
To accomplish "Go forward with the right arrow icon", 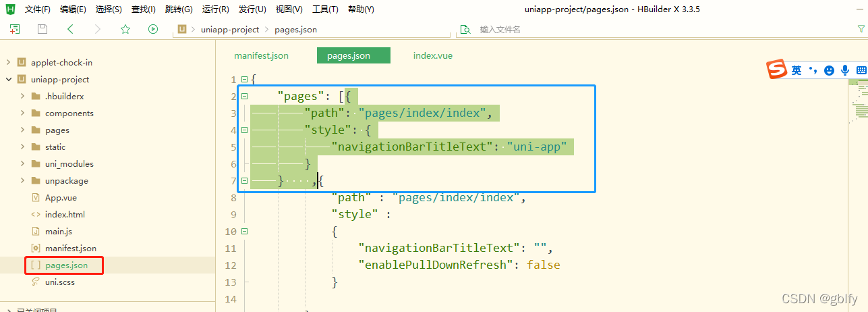I will pos(98,29).
